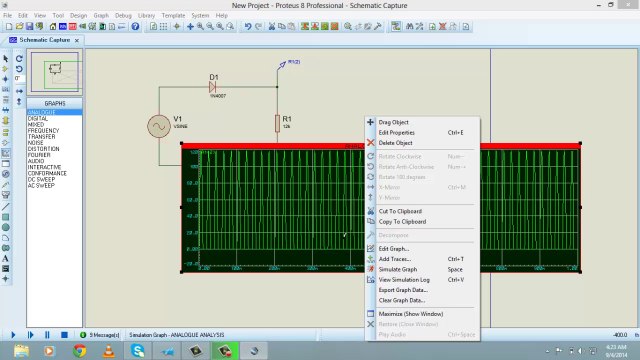Click the diode D1 on the schematic

tap(212, 87)
